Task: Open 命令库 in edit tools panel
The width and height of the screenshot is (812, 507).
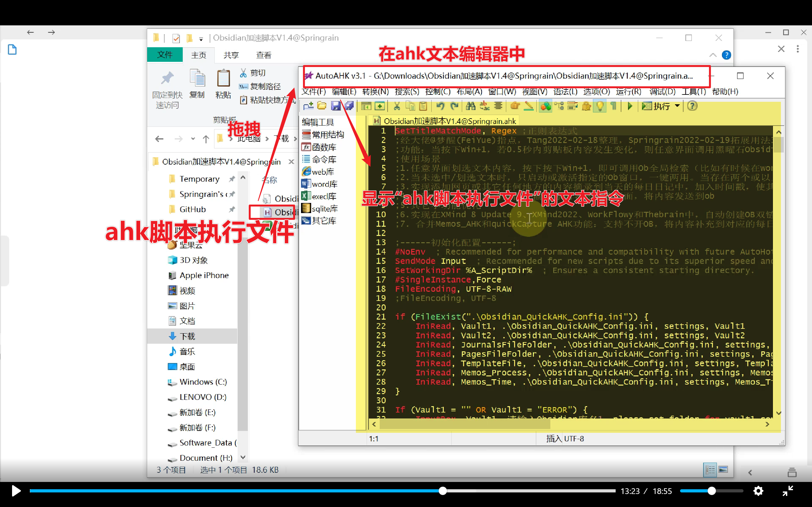Action: pyautogui.click(x=319, y=159)
